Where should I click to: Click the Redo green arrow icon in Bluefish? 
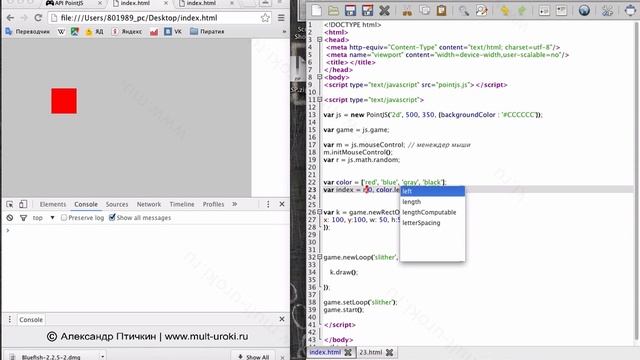pos(522,11)
